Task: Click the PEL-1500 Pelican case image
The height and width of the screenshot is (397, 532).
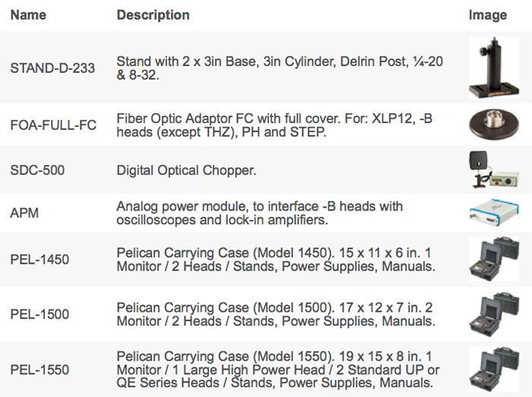Action: (494, 314)
